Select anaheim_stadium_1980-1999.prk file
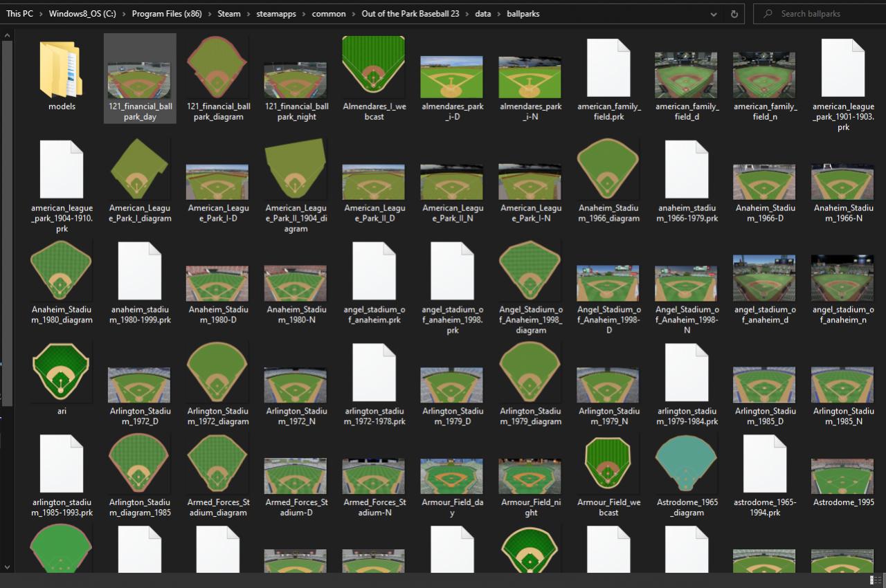Screen dimensions: 886x588 (x=140, y=282)
